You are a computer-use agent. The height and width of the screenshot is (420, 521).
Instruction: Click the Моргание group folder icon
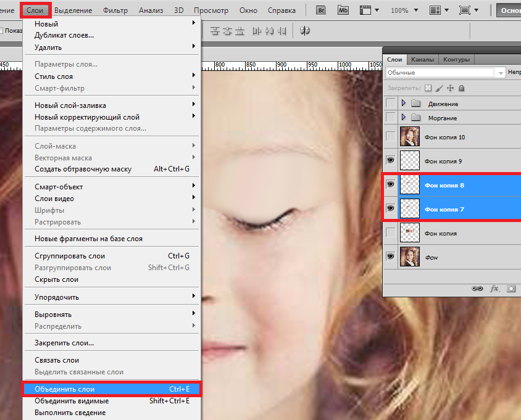[415, 117]
